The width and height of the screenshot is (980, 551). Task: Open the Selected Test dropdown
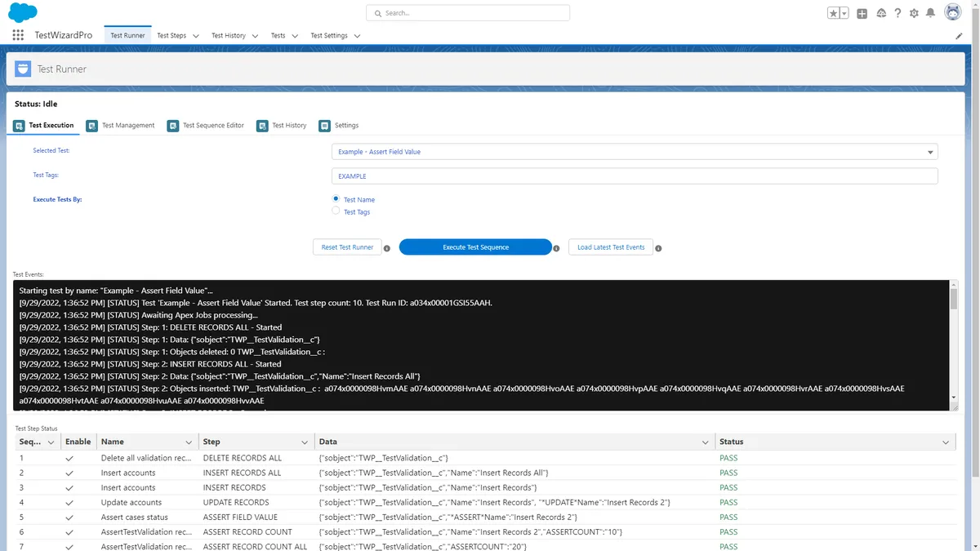[x=635, y=152]
